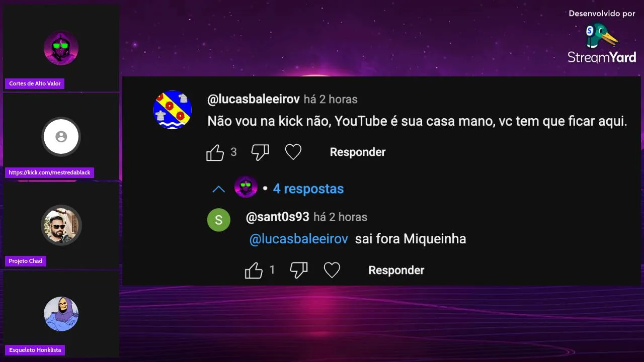This screenshot has height=362, width=644.
Task: Select the Projeto Chad participant avatar
Action: pyautogui.click(x=61, y=225)
